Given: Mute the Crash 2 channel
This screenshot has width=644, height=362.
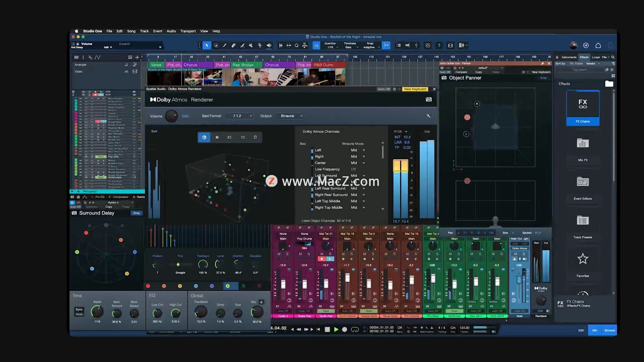Looking at the screenshot, I should coord(279,254).
